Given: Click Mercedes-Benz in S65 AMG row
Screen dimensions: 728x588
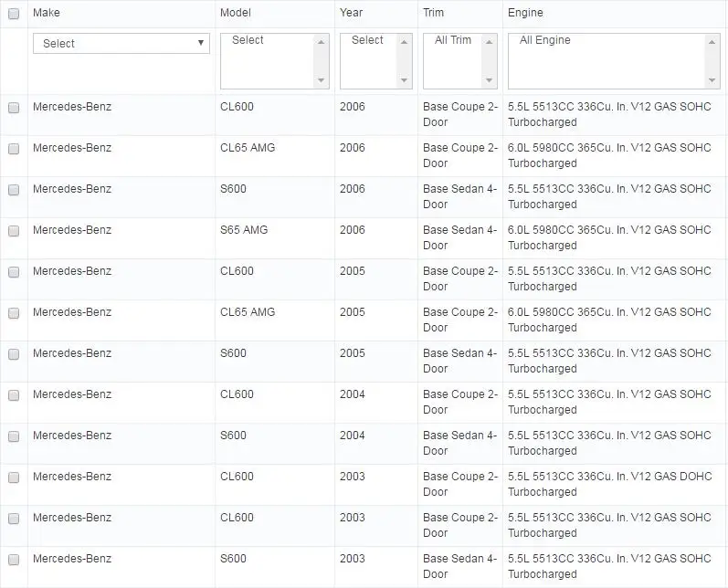Looking at the screenshot, I should point(72,230).
